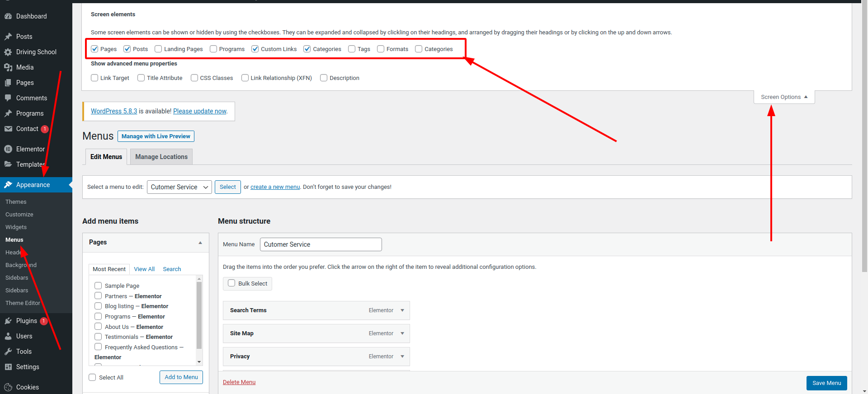
Task: Switch to the Manage Locations tab
Action: pyautogui.click(x=161, y=157)
